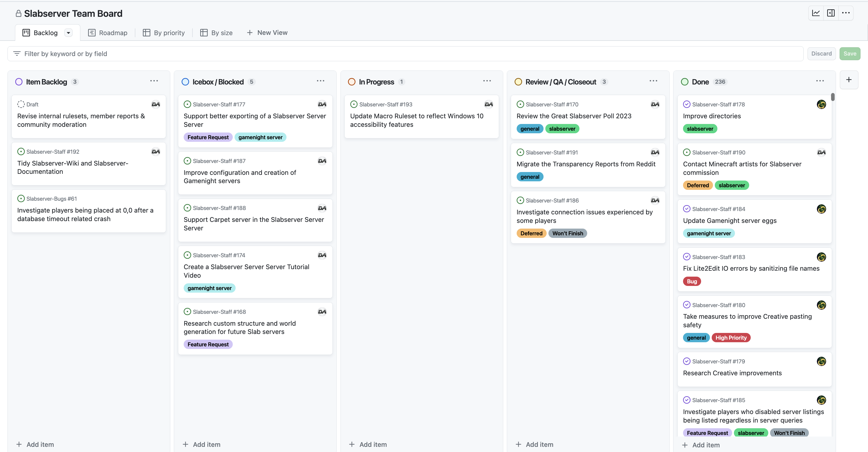Click the Item Backlog column status circle

(19, 82)
